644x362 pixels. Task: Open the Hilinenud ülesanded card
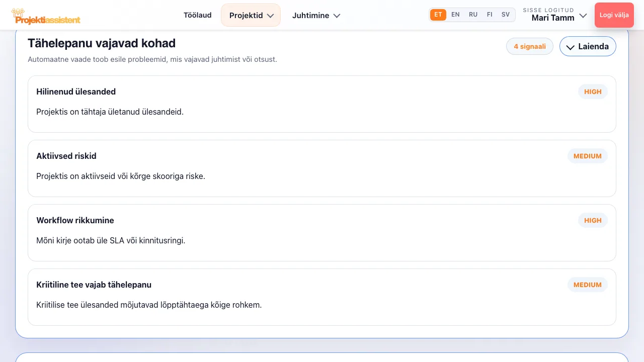click(322, 104)
